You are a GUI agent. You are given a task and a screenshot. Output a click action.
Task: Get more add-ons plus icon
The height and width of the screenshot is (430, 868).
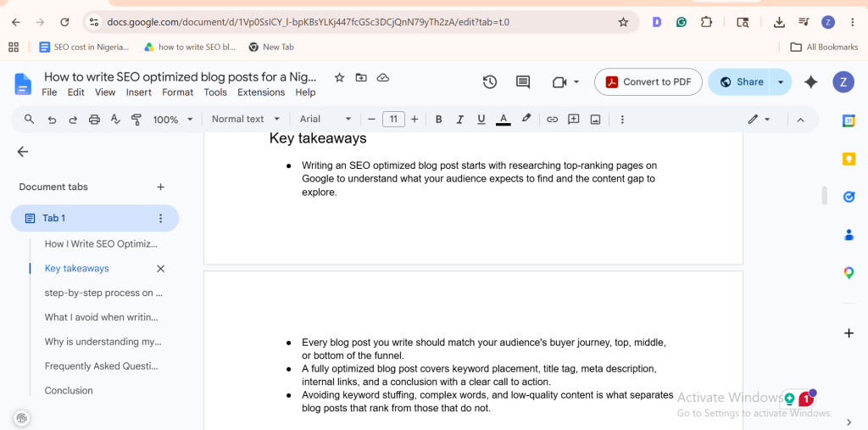tap(849, 333)
